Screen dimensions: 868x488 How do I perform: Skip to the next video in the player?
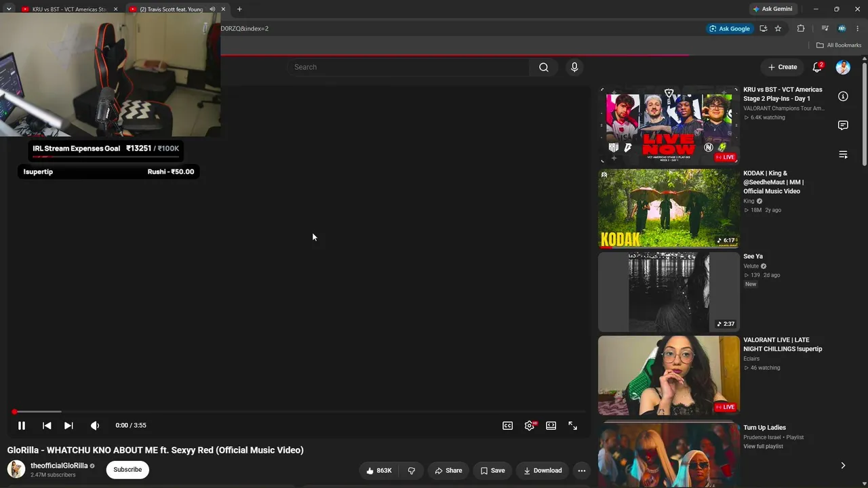[68, 426]
